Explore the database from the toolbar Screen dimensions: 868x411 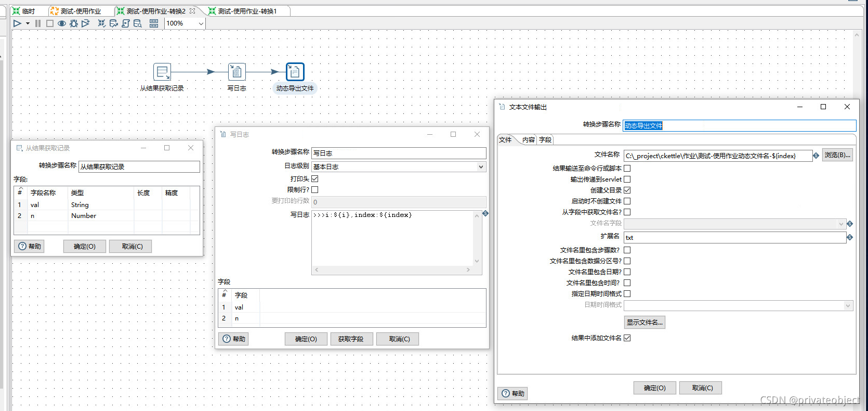coord(138,23)
